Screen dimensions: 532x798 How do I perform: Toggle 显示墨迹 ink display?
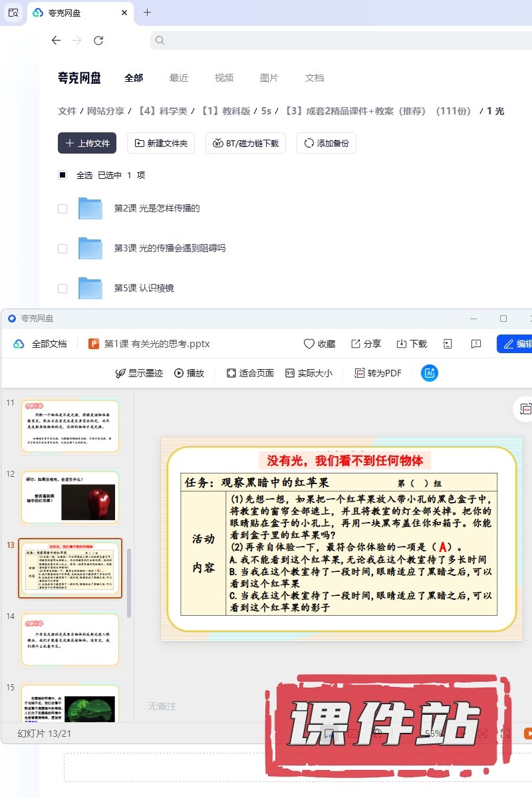click(120, 373)
